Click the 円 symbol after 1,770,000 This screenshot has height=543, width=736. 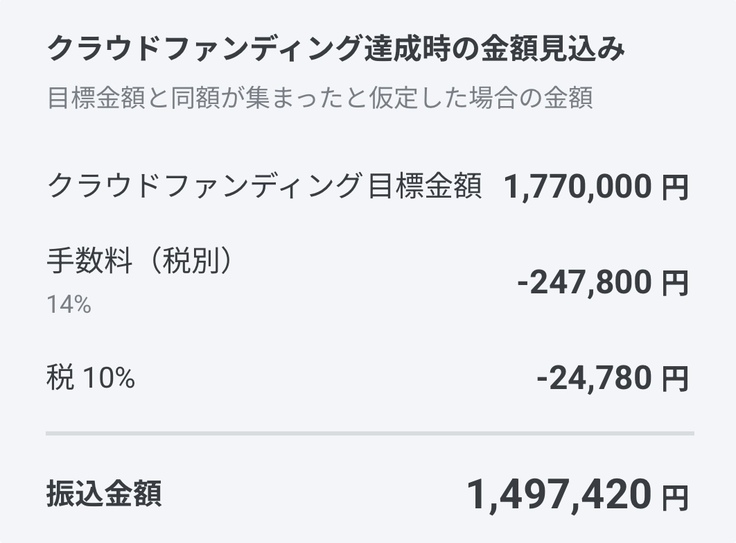pos(675,187)
